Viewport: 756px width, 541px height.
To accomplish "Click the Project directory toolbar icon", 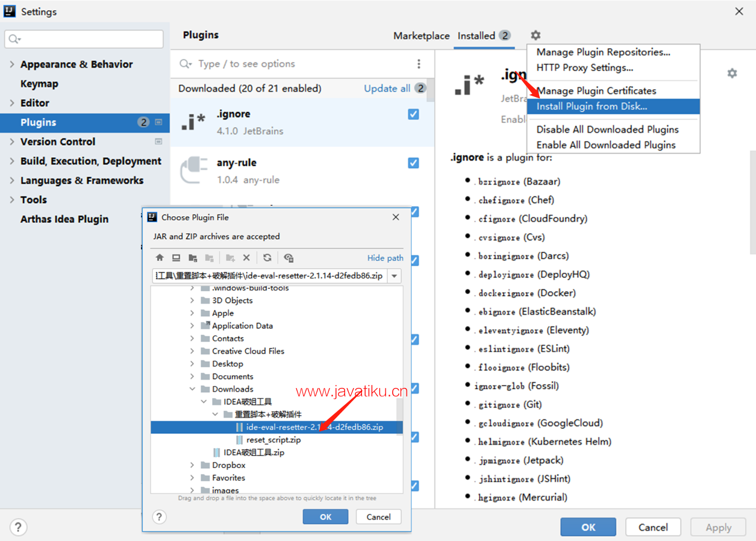I will pos(193,258).
